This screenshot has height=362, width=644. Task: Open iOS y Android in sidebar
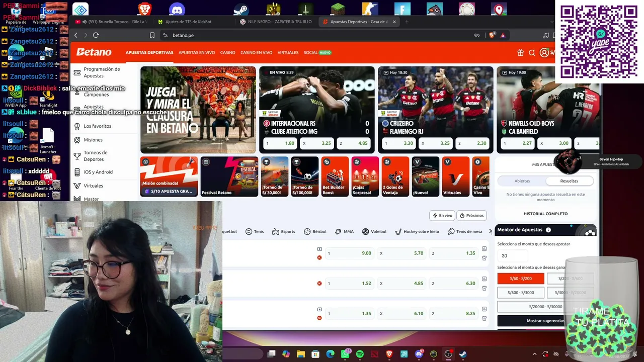point(98,172)
